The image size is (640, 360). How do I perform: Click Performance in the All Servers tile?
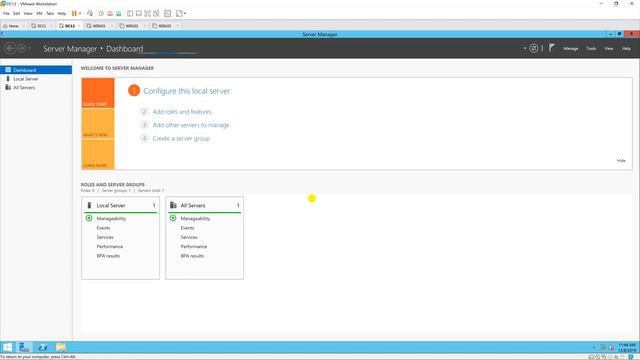(x=193, y=247)
